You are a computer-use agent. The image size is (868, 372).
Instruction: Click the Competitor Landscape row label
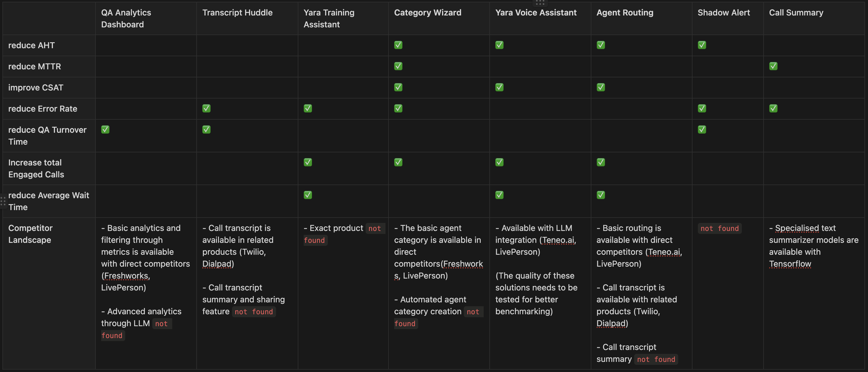coord(30,234)
